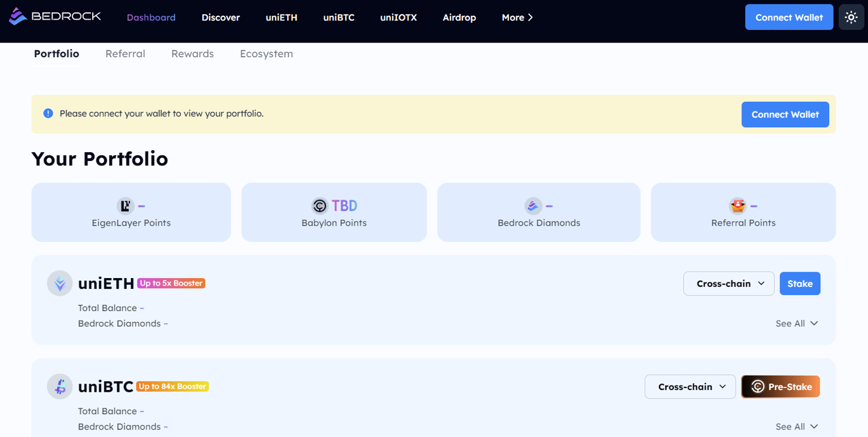Viewport: 868px width, 437px height.
Task: Click the Bedrock Diamonds icon in portfolio card
Action: (532, 205)
